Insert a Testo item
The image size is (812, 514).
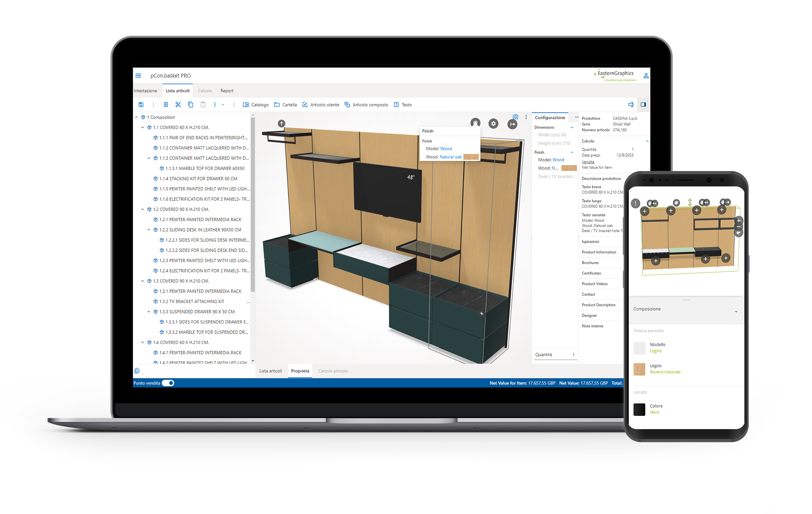click(x=403, y=105)
